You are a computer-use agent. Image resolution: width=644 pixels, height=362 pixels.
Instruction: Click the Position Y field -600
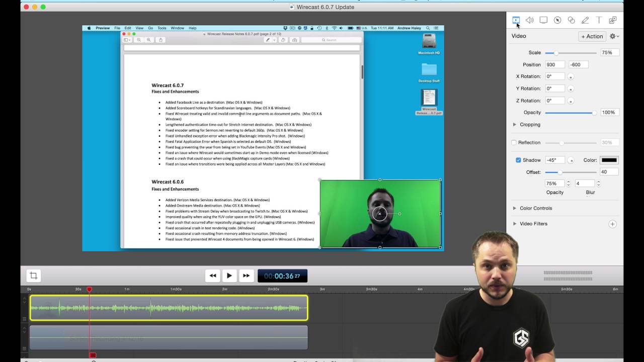click(x=578, y=64)
